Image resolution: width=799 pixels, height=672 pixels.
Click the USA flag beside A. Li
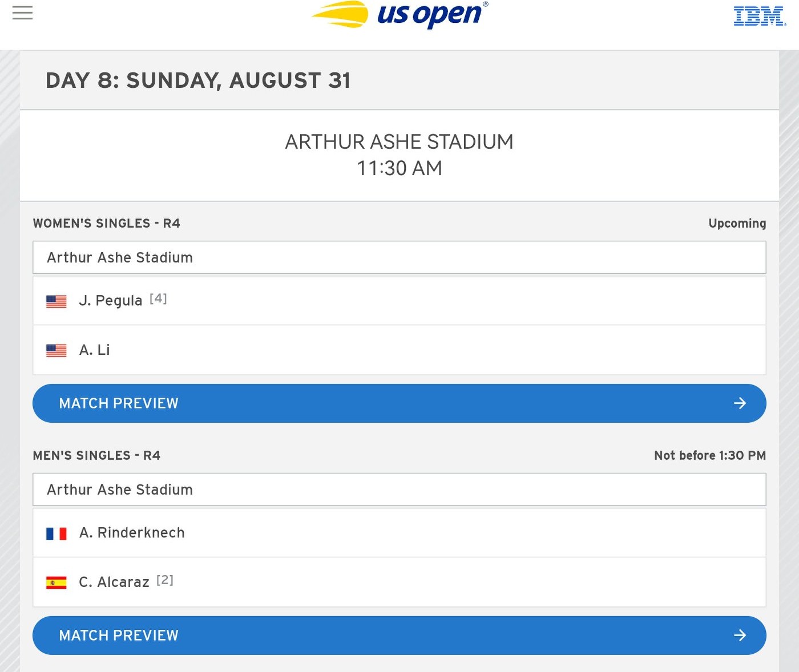coord(57,350)
